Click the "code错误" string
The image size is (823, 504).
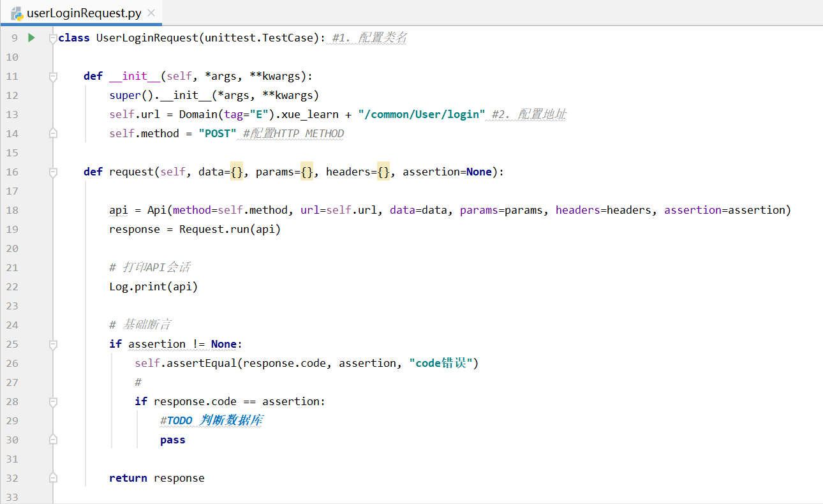tap(440, 363)
